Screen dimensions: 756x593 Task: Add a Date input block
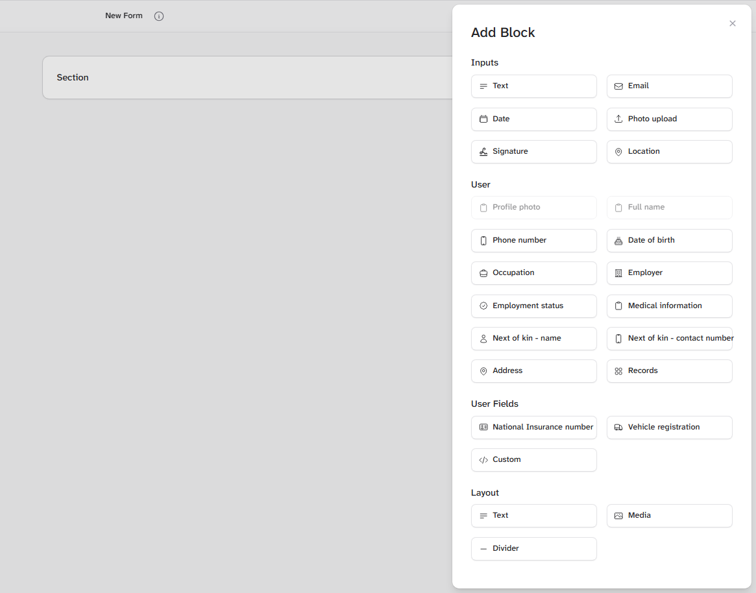(534, 119)
